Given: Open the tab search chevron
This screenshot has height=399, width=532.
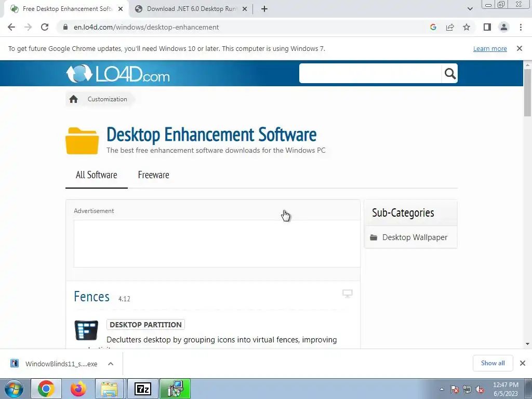Looking at the screenshot, I should [470, 9].
